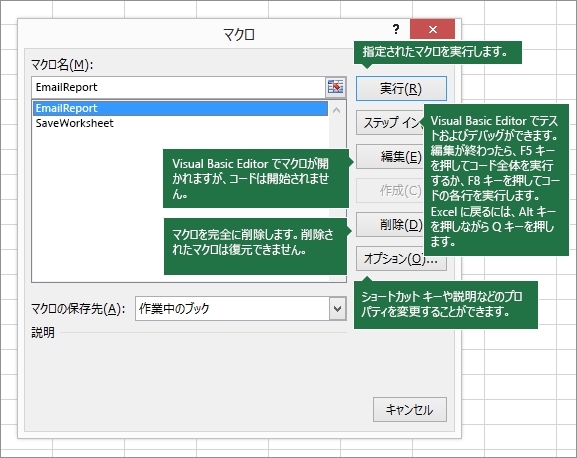
Task: Close the マクロ dialog with the X
Action: point(433,29)
